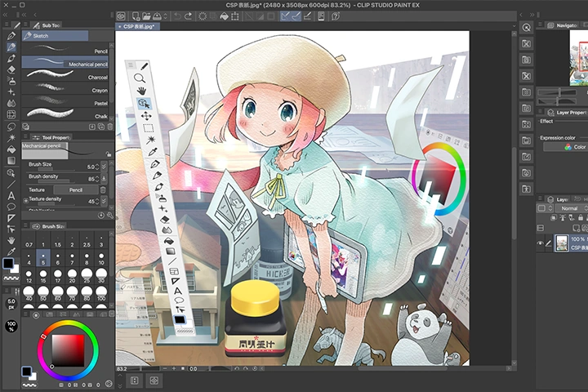Click the main foreground color swatch in toolbar
588x392 pixels.
(8, 263)
